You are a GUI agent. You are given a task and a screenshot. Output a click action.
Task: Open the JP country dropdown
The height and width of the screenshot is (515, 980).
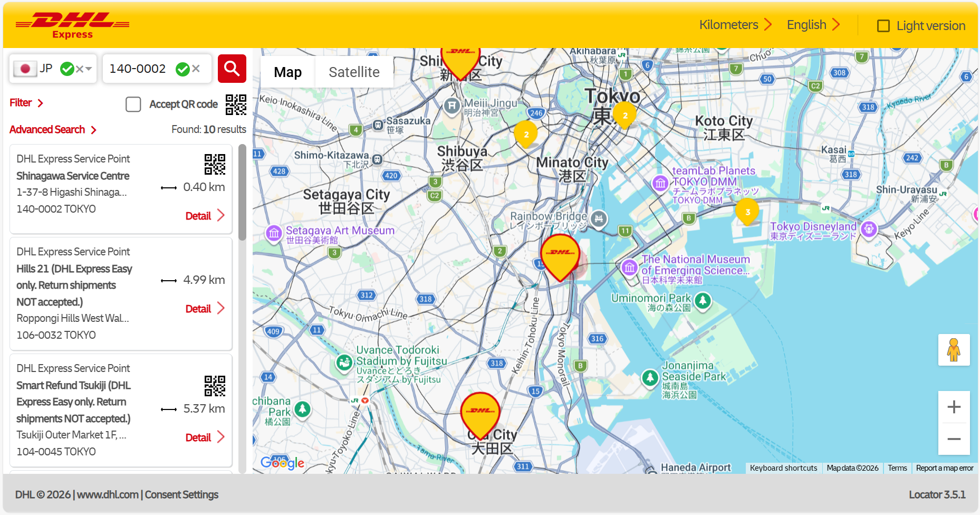pos(88,69)
